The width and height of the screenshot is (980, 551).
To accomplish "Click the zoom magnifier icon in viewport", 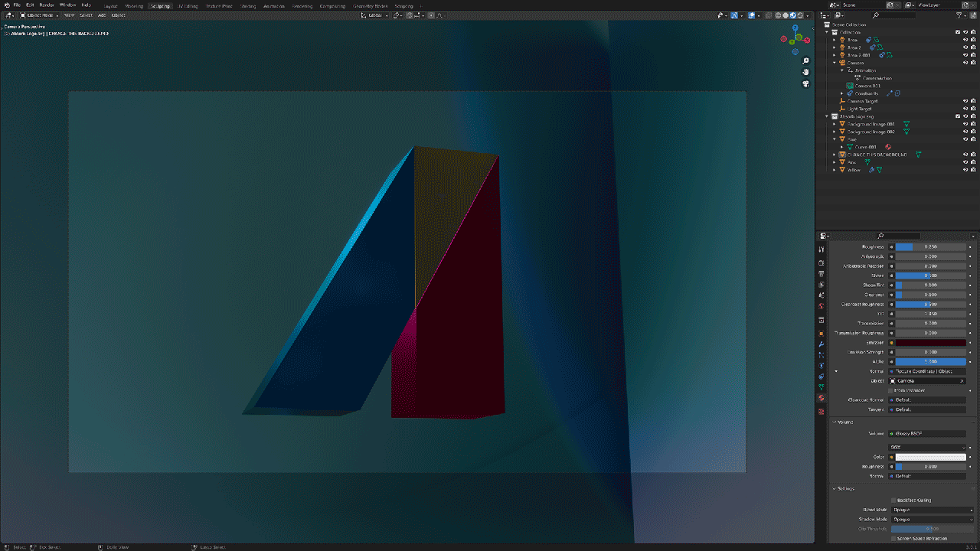I will 806,60.
